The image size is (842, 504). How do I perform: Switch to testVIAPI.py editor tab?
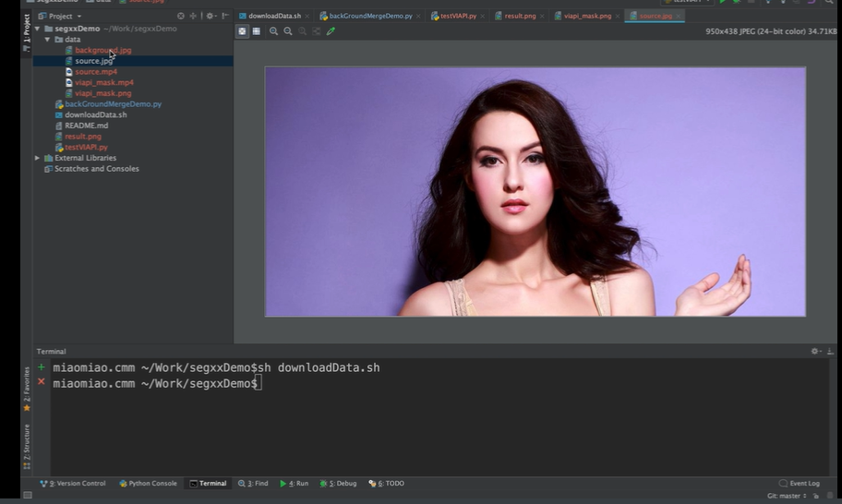click(x=458, y=16)
